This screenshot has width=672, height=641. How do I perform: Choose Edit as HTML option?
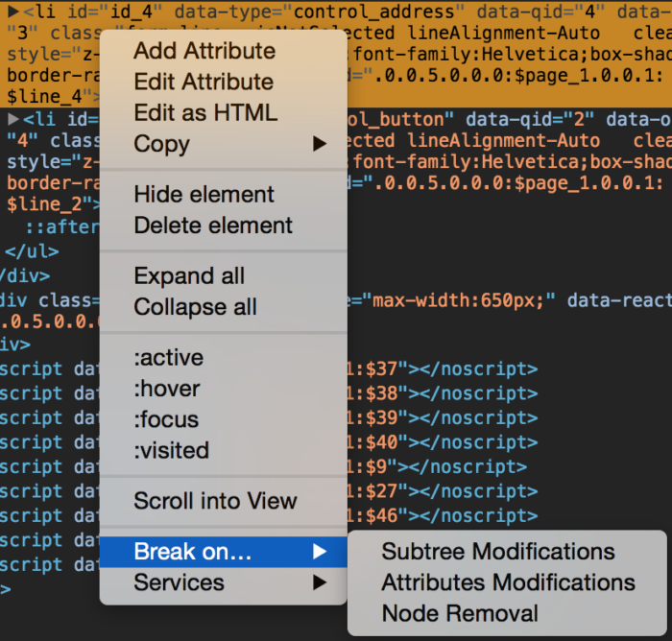point(205,112)
